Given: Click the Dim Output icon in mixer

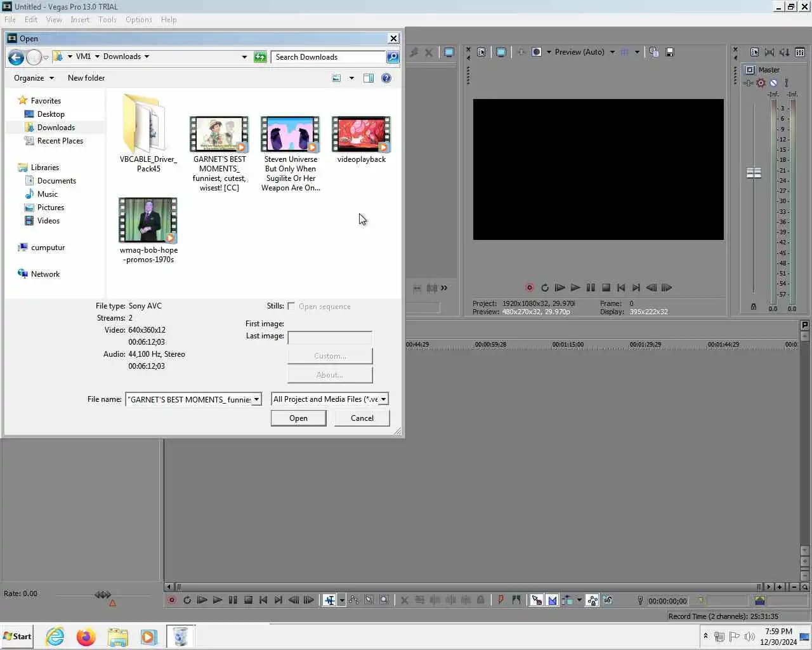Looking at the screenshot, I should 785,52.
